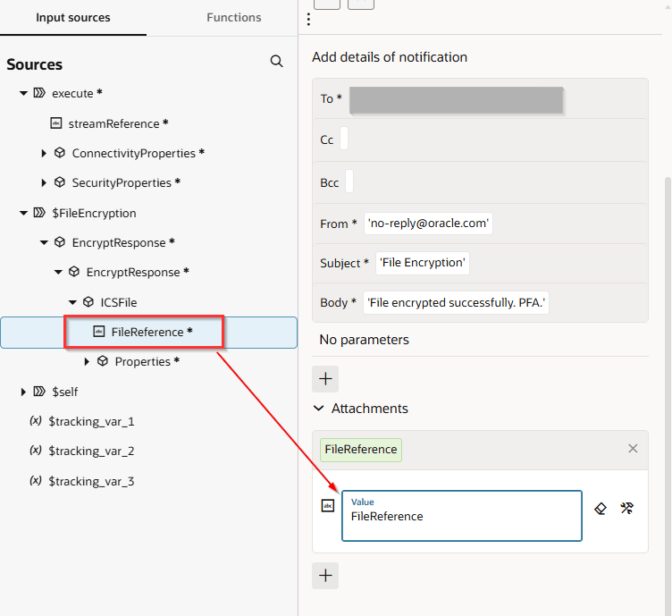The height and width of the screenshot is (616, 672).
Task: Add a new attachment with the plus button
Action: tap(325, 576)
